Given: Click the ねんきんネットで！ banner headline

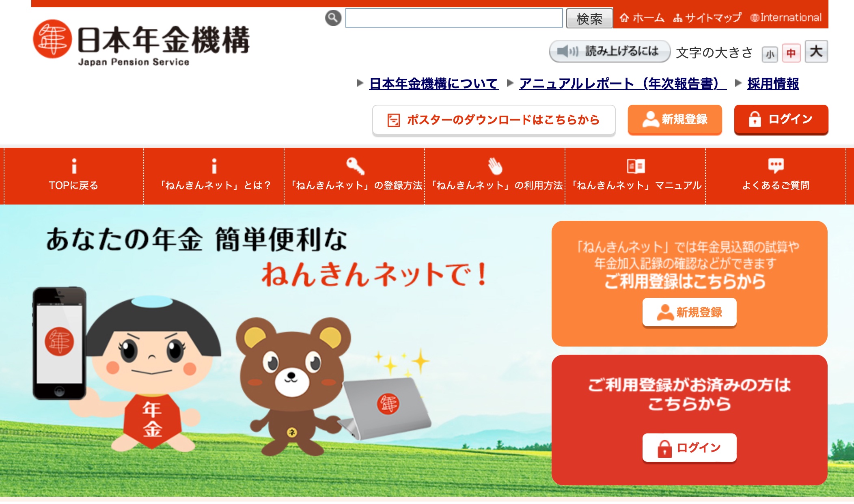Looking at the screenshot, I should click(x=374, y=275).
